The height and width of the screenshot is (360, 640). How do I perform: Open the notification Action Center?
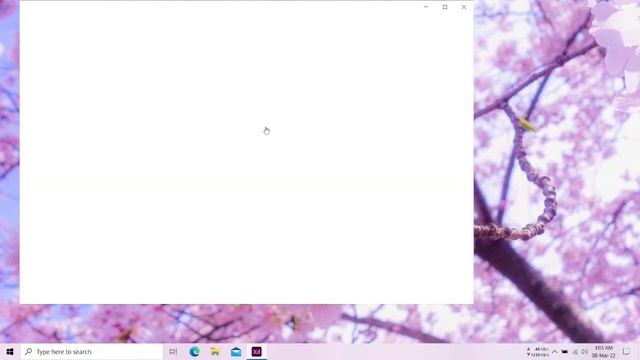pyautogui.click(x=626, y=351)
